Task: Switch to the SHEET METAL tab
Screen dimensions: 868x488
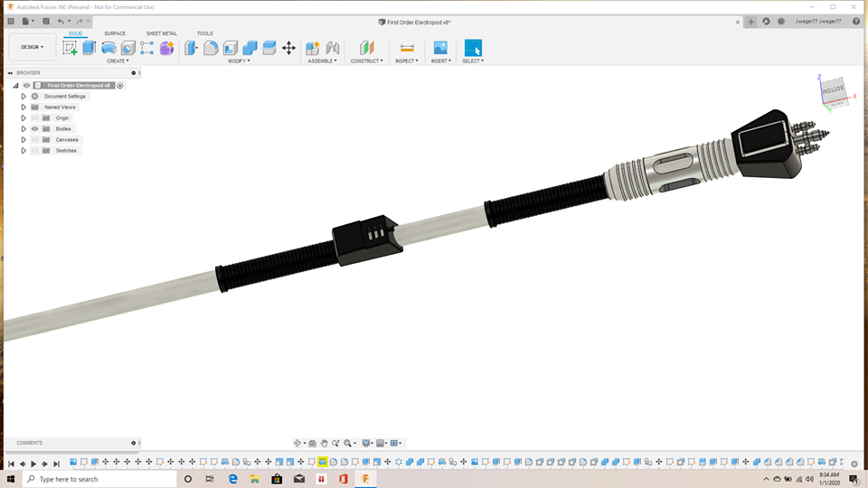Action: pyautogui.click(x=162, y=33)
